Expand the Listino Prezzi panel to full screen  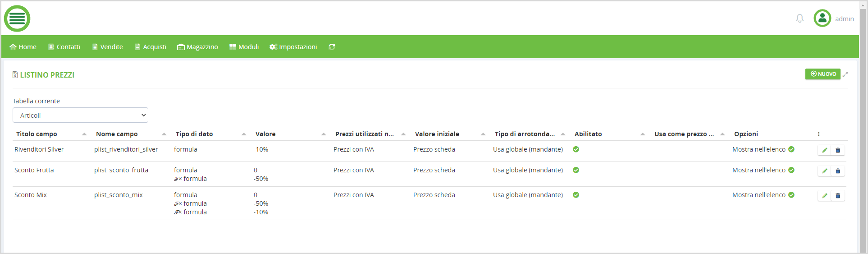pos(845,74)
